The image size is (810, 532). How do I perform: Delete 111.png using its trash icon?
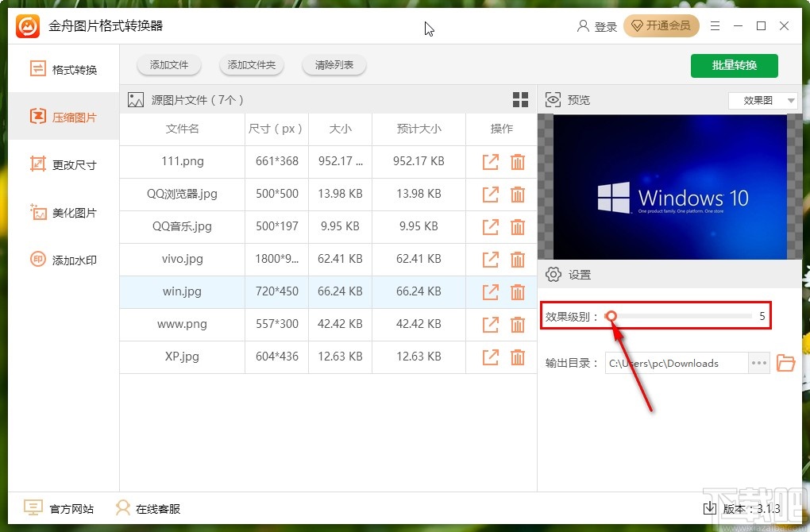point(518,161)
